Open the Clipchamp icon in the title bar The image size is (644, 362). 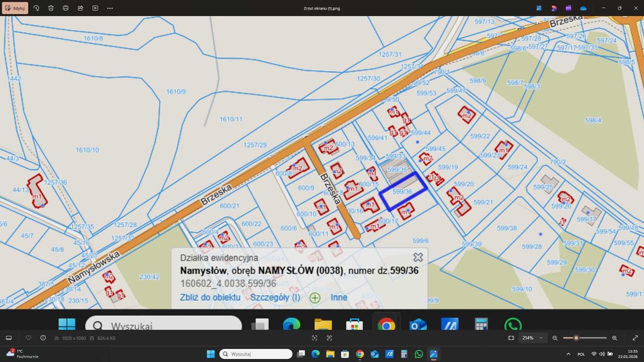click(x=569, y=8)
